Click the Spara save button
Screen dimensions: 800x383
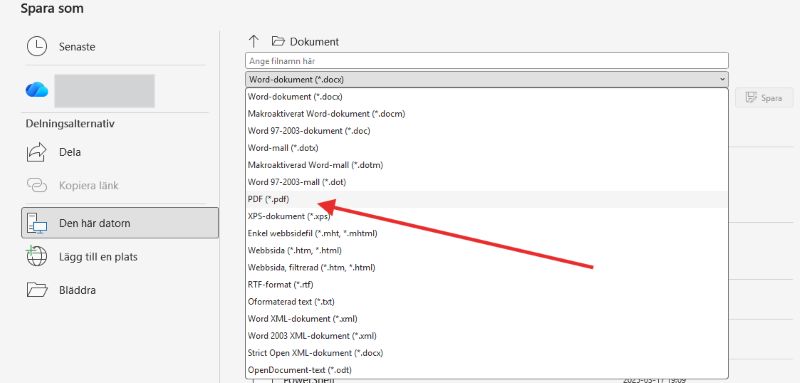(x=764, y=98)
